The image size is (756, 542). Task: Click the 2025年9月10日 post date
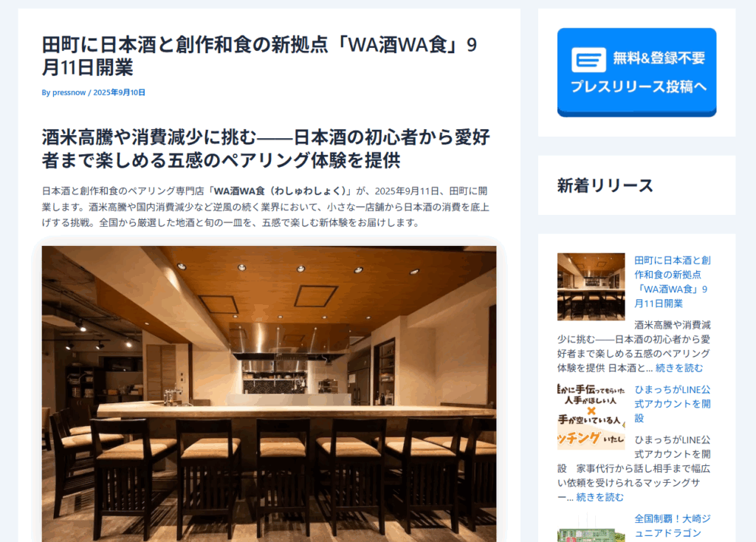(x=119, y=92)
